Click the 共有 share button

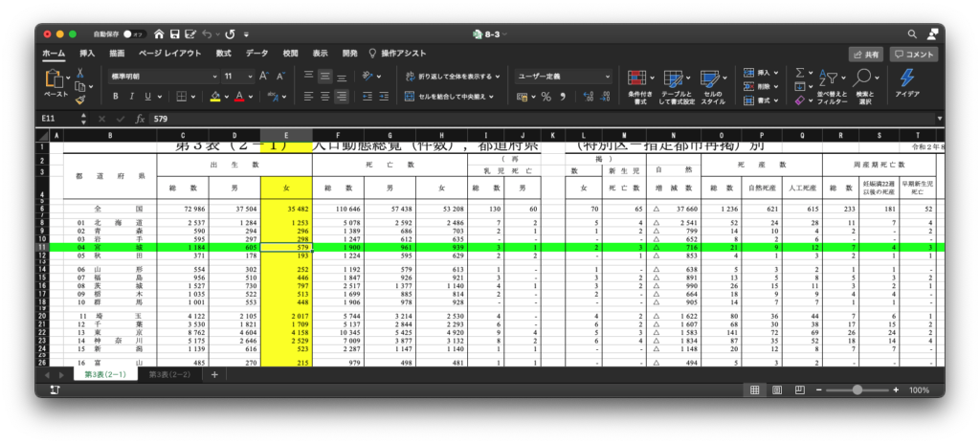[865, 55]
